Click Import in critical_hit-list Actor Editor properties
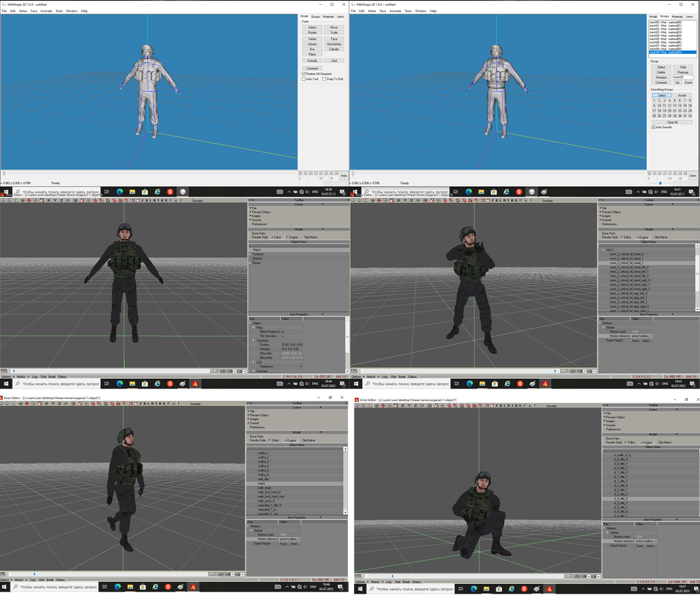 (646, 341)
